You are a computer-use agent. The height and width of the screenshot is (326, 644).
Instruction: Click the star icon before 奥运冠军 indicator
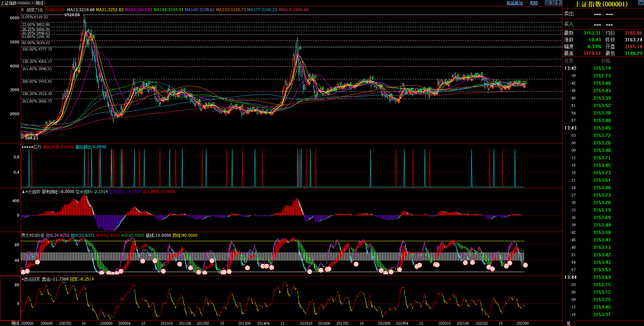[23, 279]
